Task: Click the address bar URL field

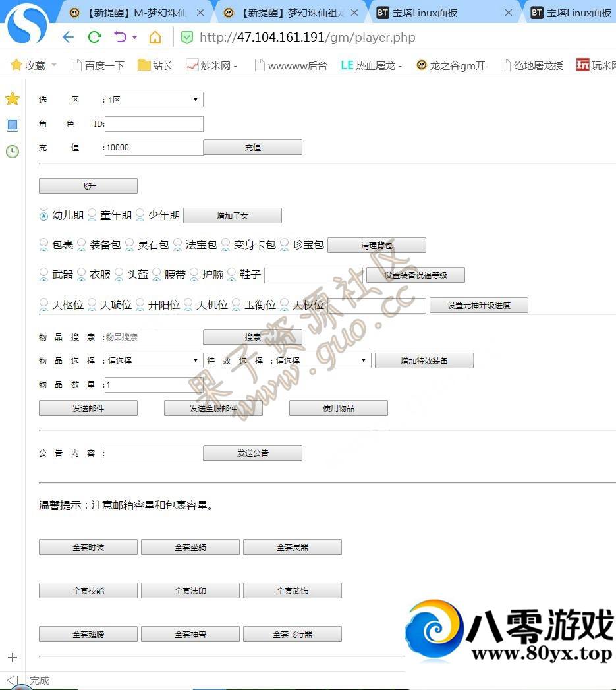Action: 307,38
